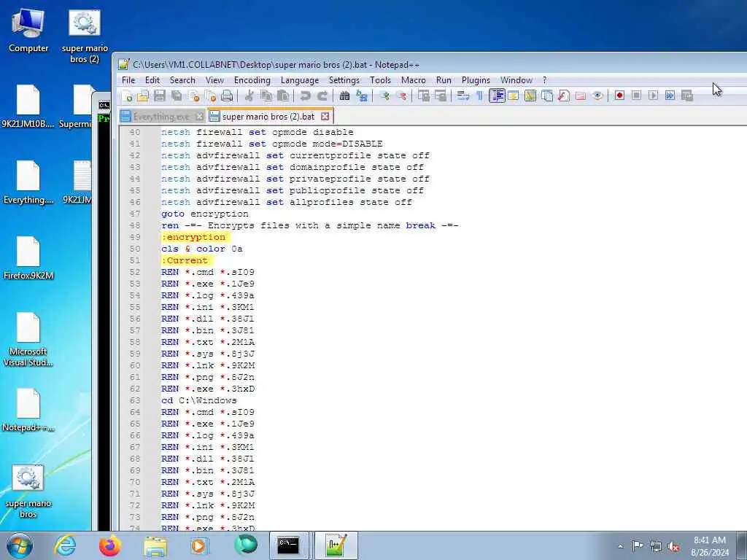Open the Windows Start button
Screen dimensions: 747x560
20,545
